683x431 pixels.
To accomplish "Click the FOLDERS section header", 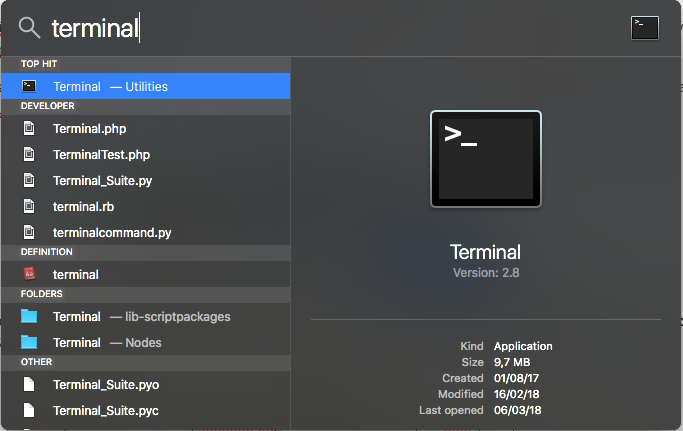I will (41, 294).
